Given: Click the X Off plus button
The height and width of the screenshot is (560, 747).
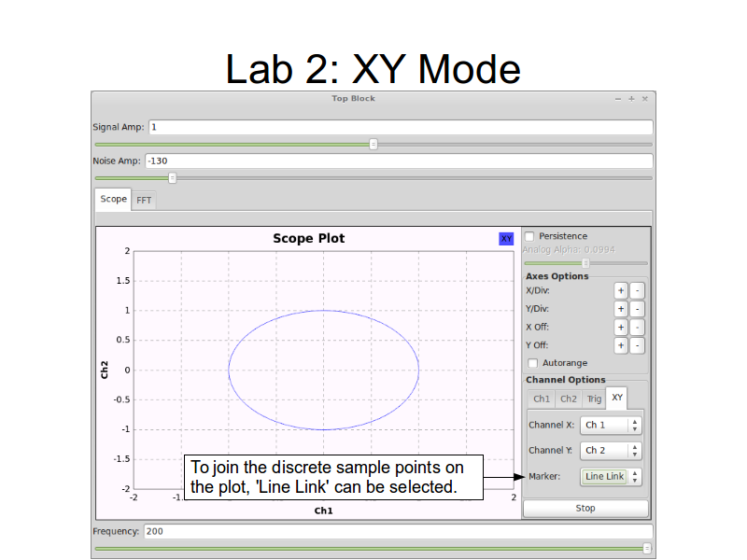Looking at the screenshot, I should [620, 328].
